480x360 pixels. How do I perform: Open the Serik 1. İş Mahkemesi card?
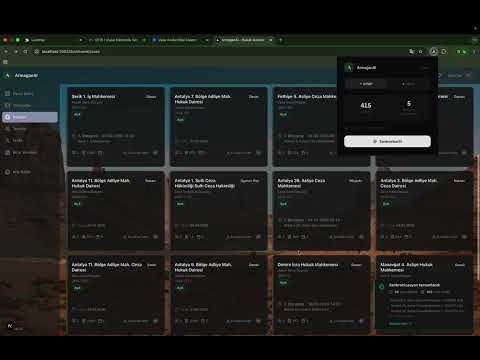coord(116,126)
